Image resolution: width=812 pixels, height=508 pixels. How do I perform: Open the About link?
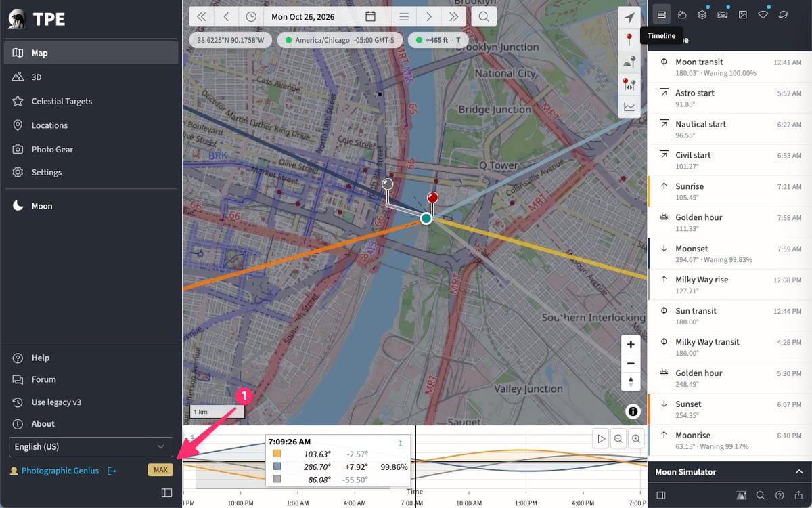pos(43,424)
